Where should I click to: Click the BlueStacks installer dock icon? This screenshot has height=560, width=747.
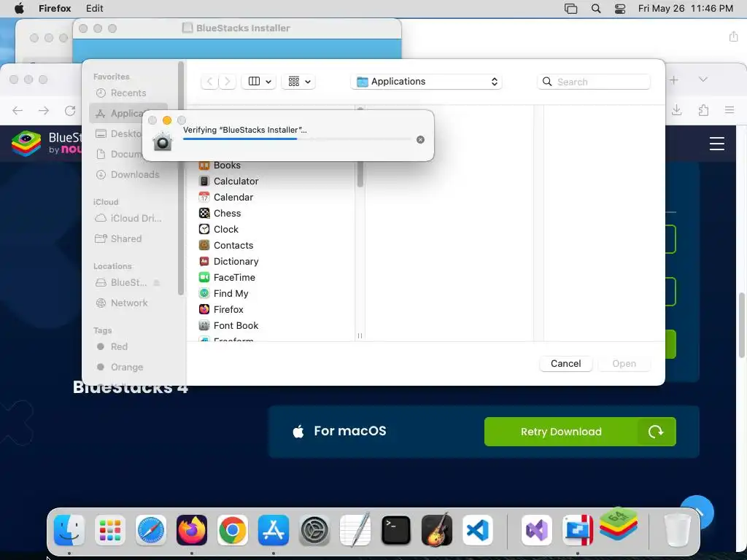coord(619,524)
